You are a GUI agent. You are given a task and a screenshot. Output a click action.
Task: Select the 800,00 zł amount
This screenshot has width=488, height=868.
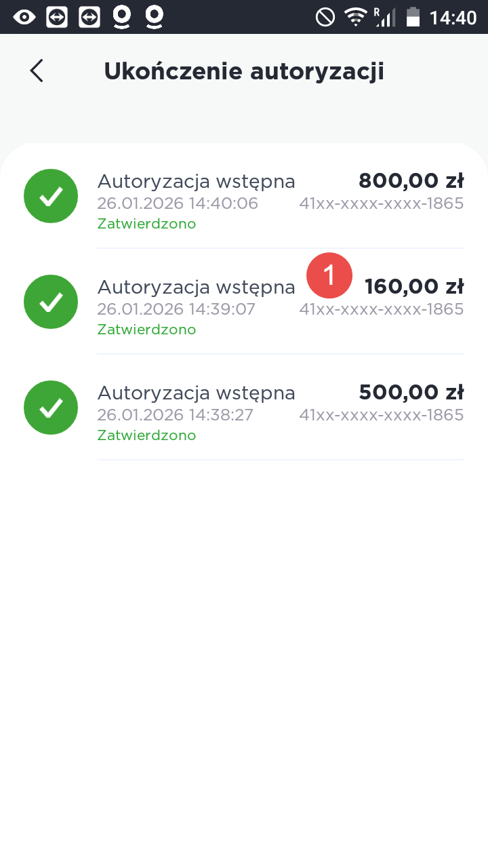pyautogui.click(x=411, y=180)
